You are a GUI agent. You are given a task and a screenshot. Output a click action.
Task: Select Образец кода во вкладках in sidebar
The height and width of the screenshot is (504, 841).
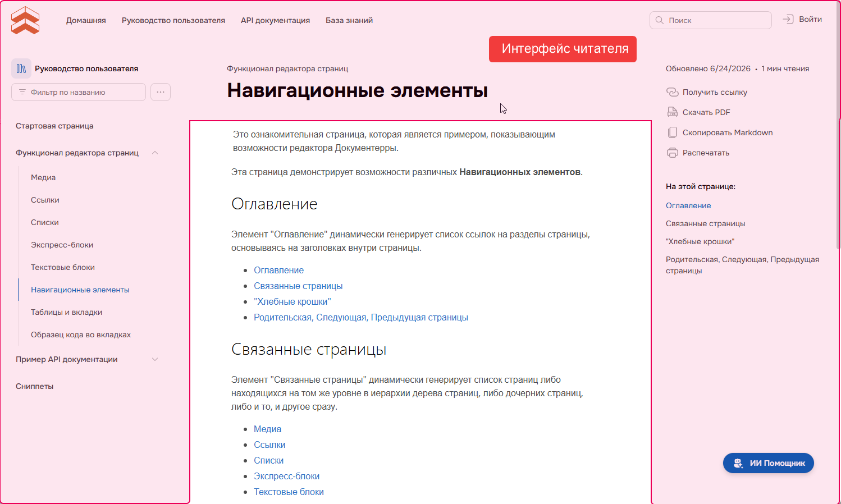(x=81, y=335)
